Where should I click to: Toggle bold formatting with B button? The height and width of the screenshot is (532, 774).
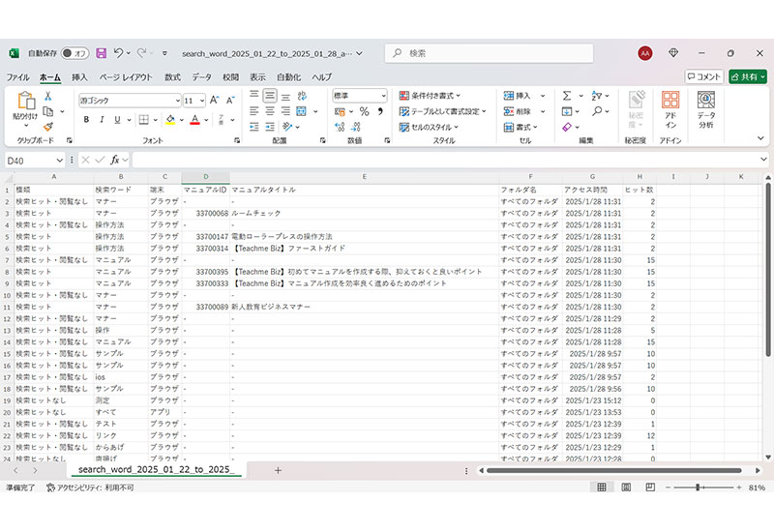coord(86,120)
